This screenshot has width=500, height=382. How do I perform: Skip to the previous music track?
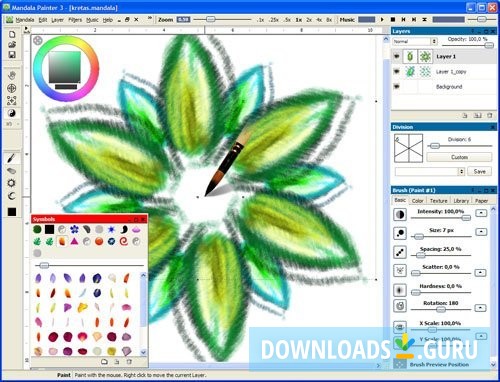click(x=403, y=20)
